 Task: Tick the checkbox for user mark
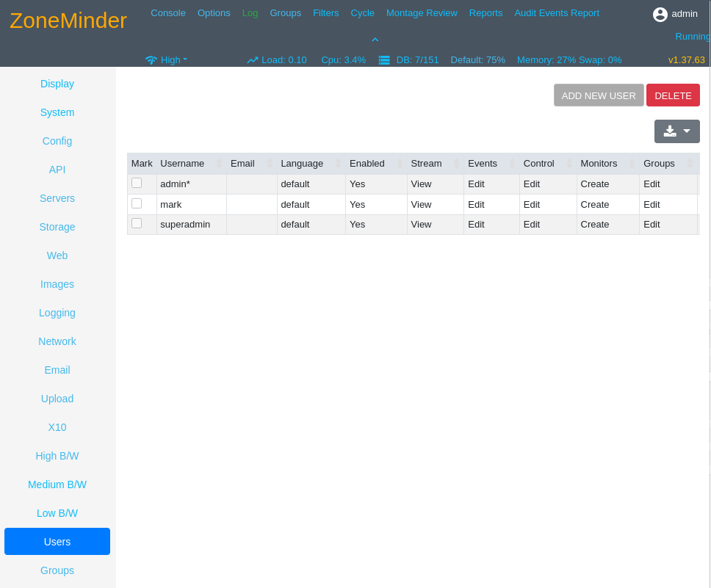[137, 203]
